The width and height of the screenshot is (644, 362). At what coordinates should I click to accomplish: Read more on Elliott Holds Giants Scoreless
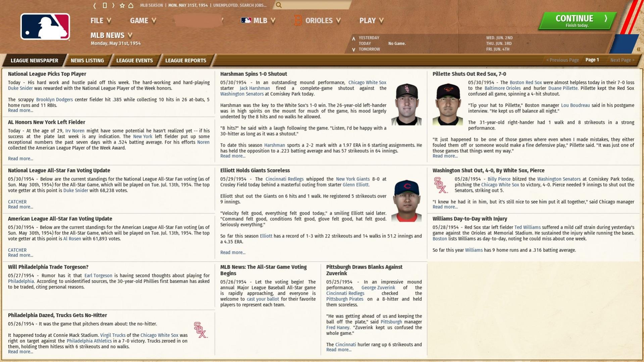tap(233, 253)
